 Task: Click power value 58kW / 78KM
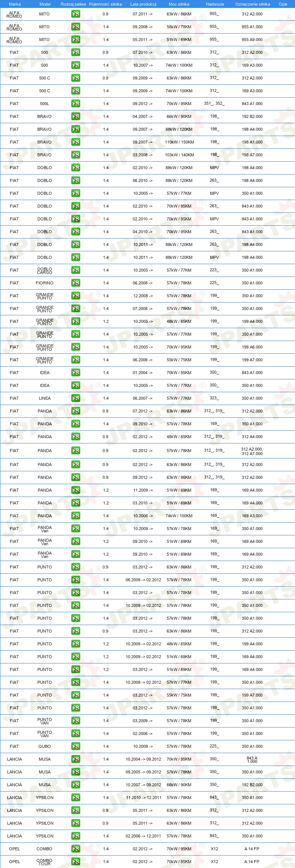click(x=179, y=27)
